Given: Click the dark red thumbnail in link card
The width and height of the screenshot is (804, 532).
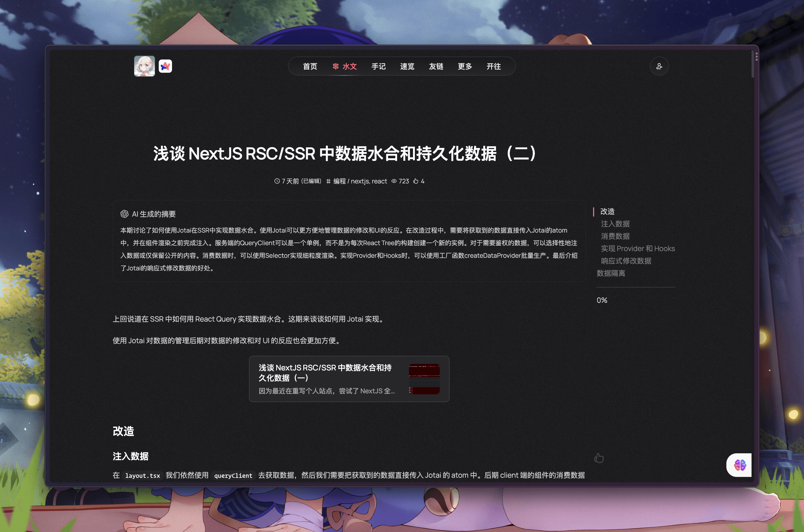Looking at the screenshot, I should (x=424, y=379).
